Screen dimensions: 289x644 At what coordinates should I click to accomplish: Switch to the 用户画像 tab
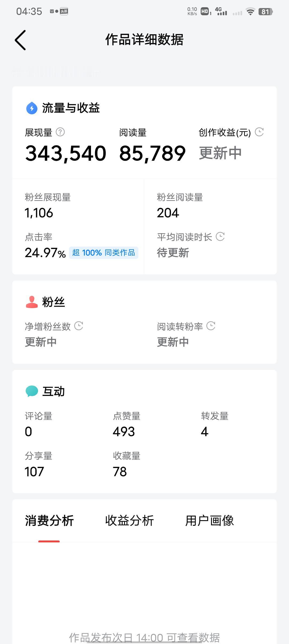coord(210,521)
